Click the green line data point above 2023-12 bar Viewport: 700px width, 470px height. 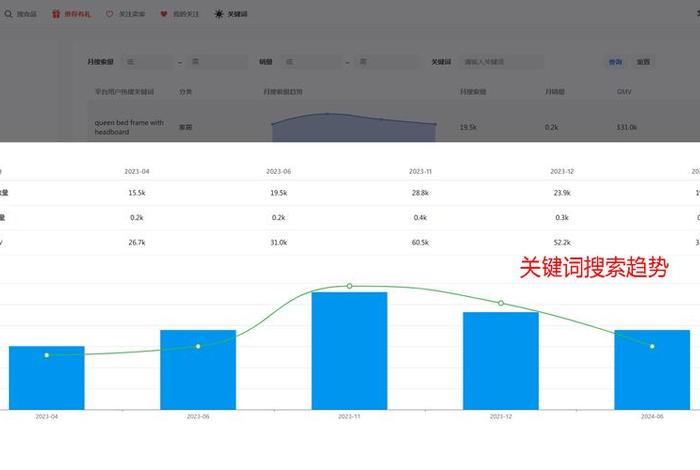point(501,303)
